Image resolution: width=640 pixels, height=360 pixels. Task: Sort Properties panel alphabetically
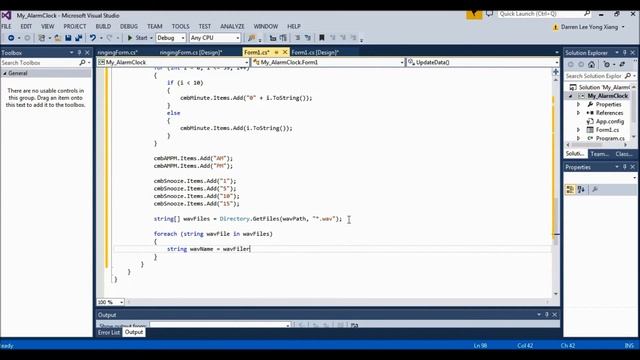[x=581, y=189]
